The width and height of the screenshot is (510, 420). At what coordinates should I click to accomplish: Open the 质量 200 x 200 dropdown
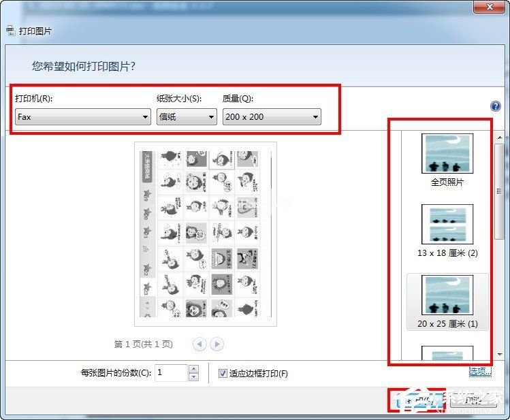click(272, 116)
